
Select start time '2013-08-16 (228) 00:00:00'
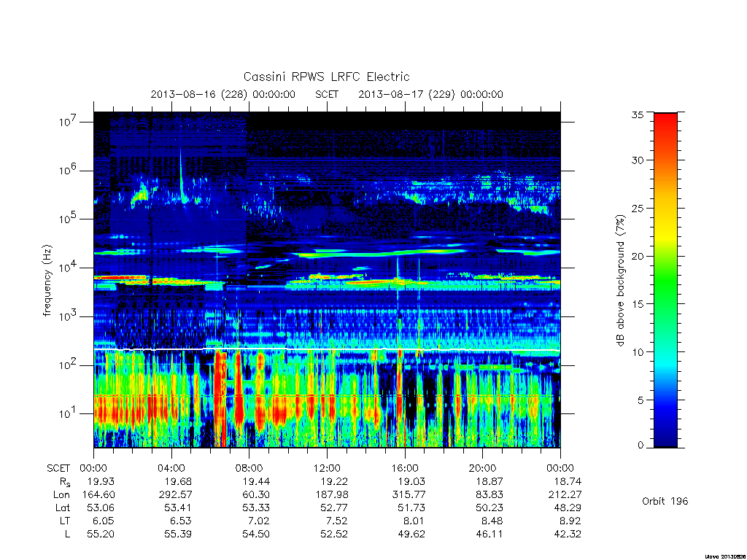tap(223, 94)
